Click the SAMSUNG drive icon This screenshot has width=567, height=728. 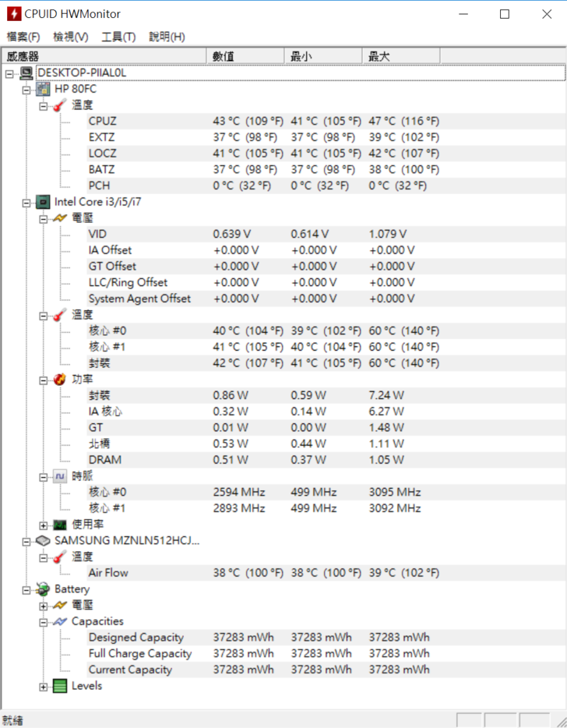click(x=44, y=540)
